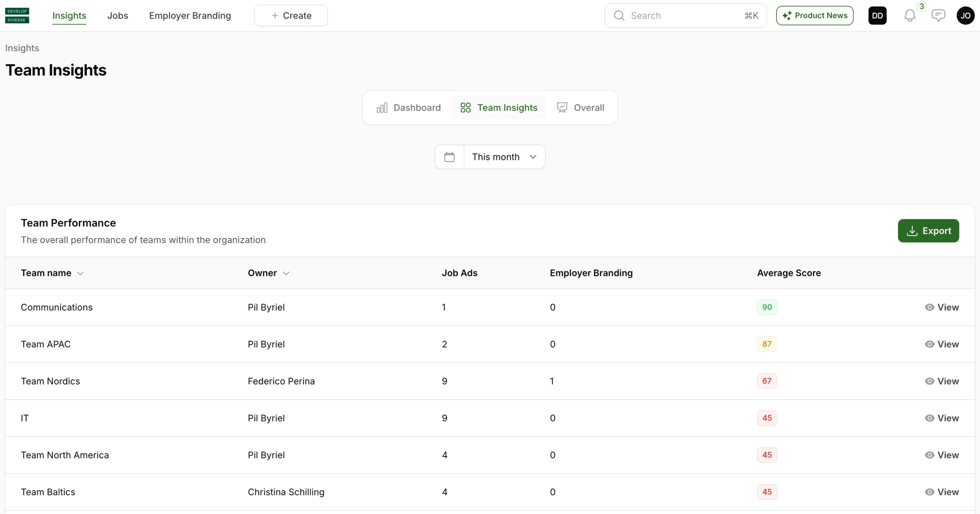The width and height of the screenshot is (980, 514).
Task: Open the JO user avatar menu
Action: coord(965,16)
